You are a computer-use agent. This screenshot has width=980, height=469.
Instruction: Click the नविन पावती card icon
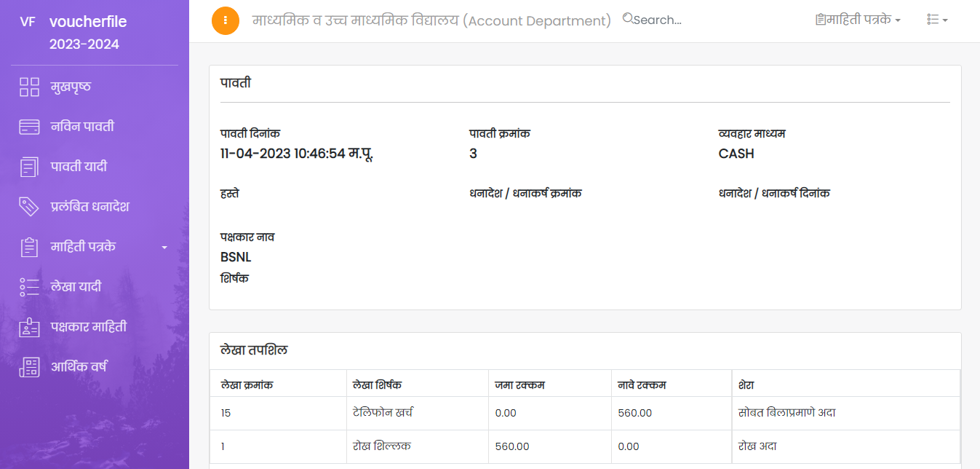[29, 127]
